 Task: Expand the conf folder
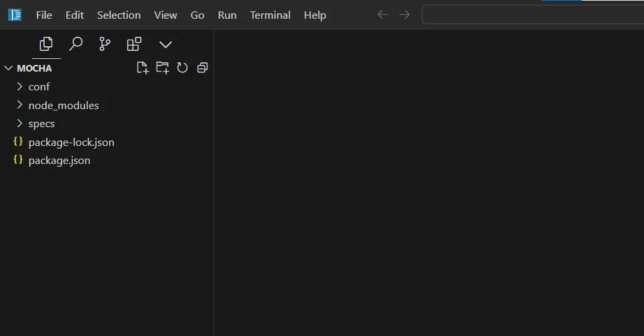[x=19, y=86]
